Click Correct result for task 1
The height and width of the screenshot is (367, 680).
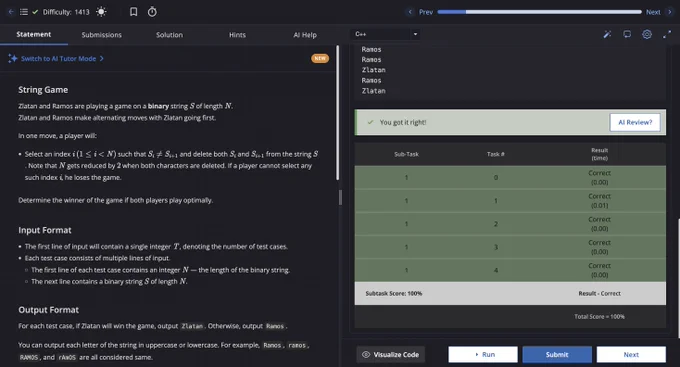pos(599,201)
